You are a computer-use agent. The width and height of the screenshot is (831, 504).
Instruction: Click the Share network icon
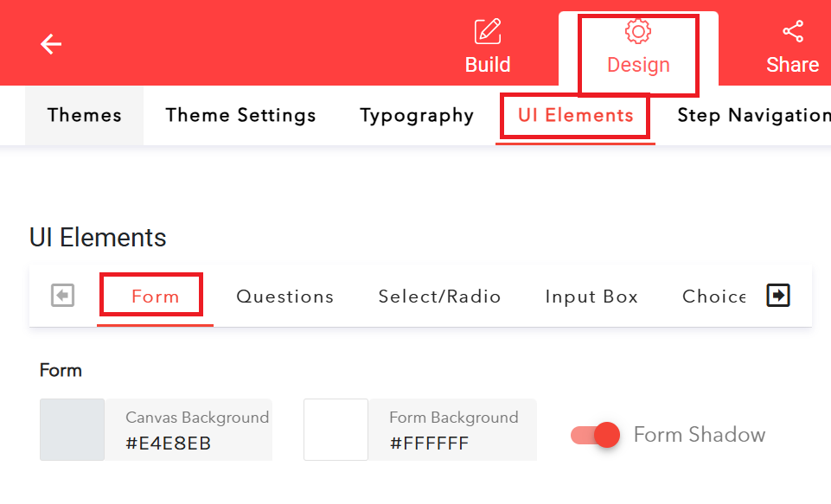pyautogui.click(x=792, y=29)
